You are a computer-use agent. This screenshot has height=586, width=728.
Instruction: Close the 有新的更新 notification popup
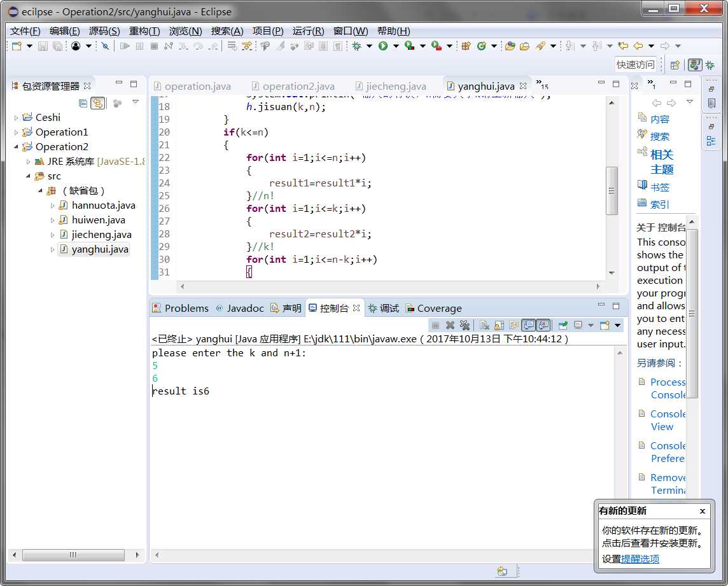(x=703, y=512)
